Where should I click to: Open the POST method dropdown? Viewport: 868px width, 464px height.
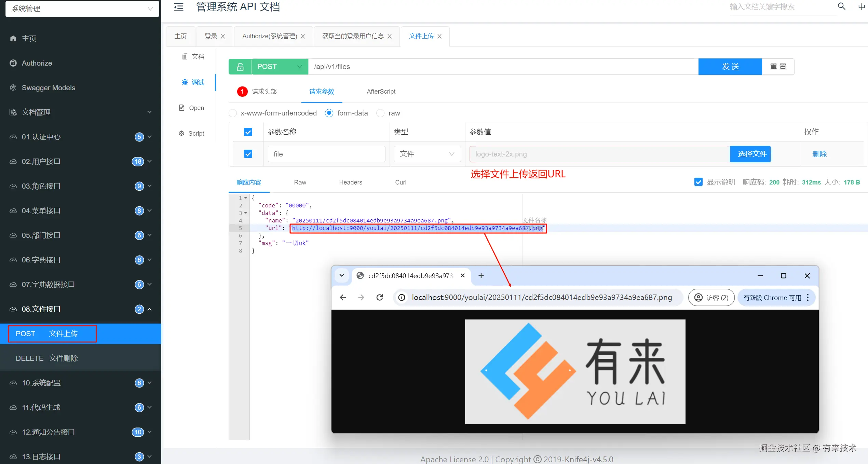pyautogui.click(x=300, y=66)
